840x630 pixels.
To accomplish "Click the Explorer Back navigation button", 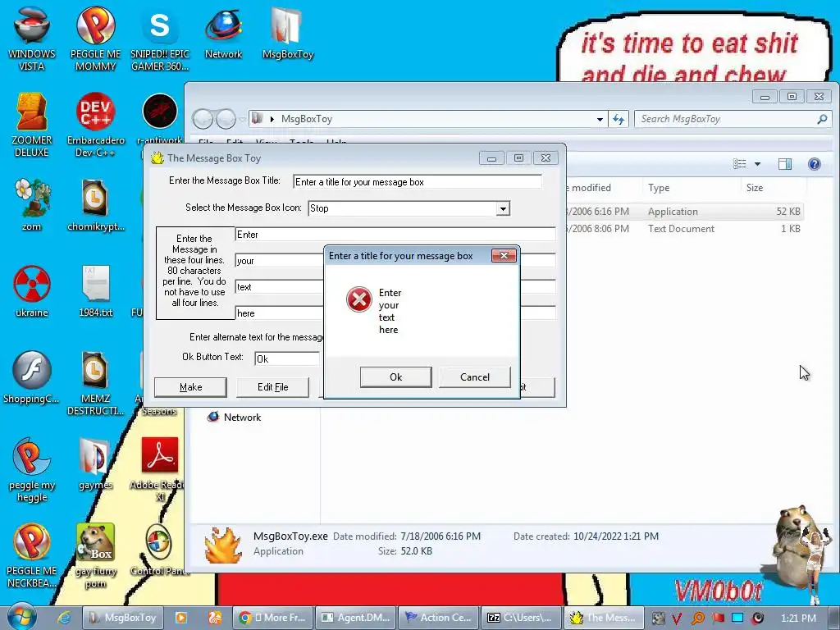I will pos(203,119).
